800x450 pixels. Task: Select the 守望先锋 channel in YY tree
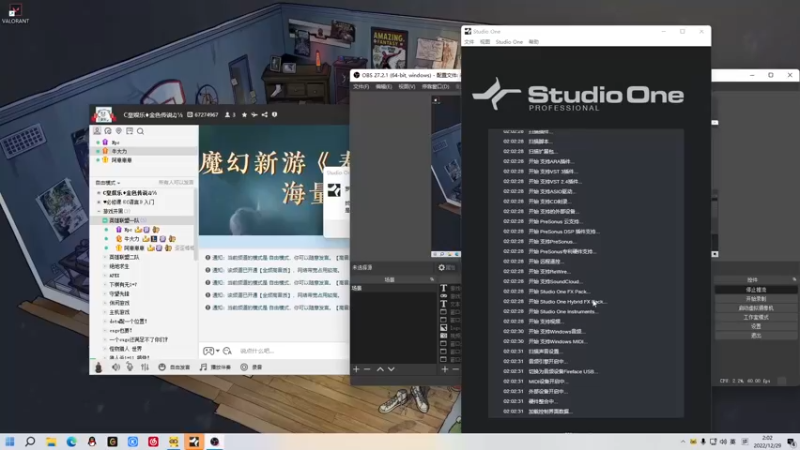pyautogui.click(x=119, y=294)
